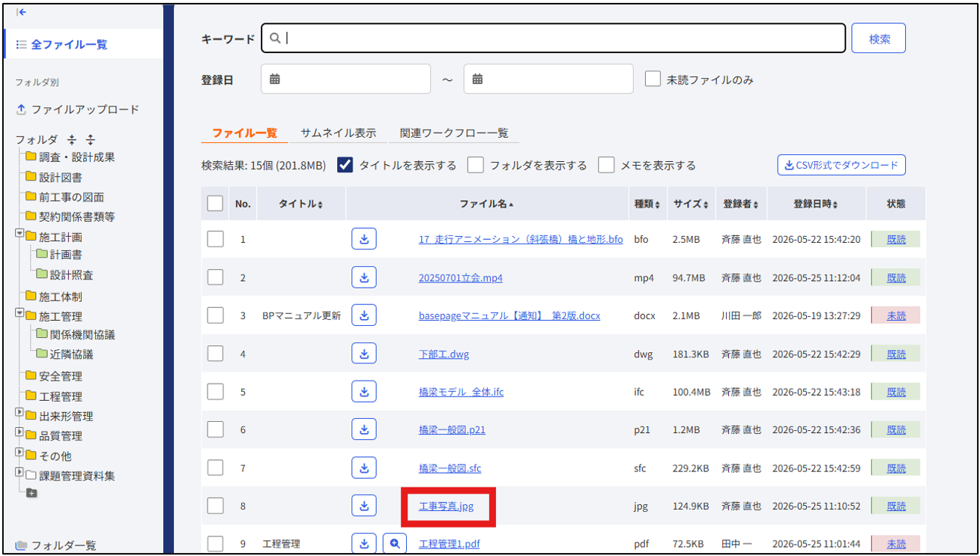Open the 橋梁モデル_全体.ifc file link

[462, 392]
